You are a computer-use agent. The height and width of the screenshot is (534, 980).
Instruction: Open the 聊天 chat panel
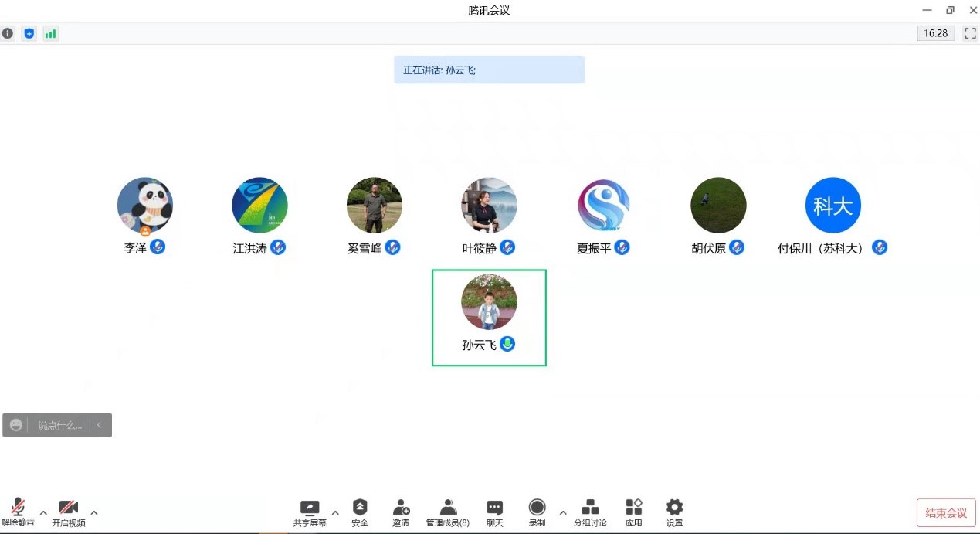[495, 512]
